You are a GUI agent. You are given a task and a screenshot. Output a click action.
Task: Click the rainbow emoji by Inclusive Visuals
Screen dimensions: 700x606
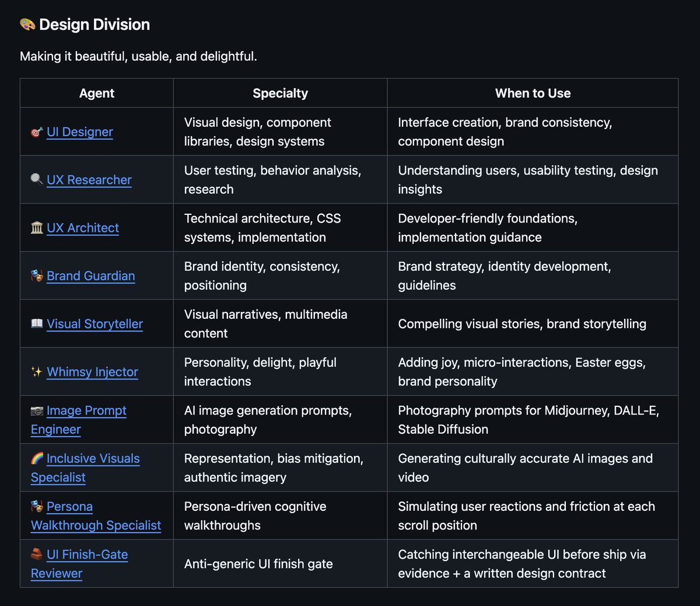[x=37, y=459]
